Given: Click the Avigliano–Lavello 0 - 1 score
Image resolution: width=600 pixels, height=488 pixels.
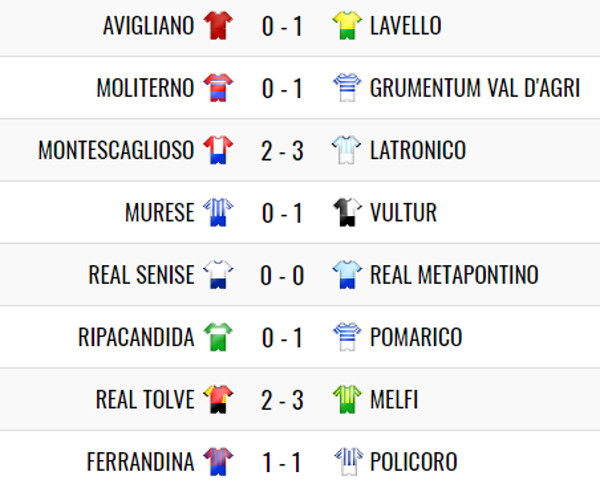Looking at the screenshot, I should (x=282, y=27).
